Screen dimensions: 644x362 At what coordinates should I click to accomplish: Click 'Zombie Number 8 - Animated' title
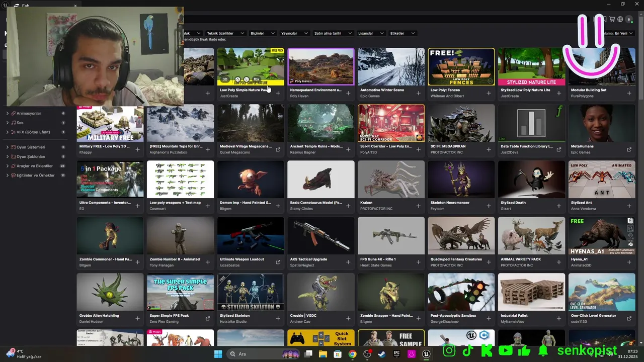175,259
